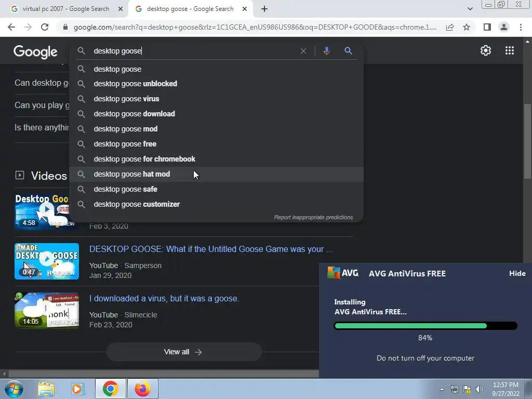The image size is (532, 399).
Task: Clear the search box with the X icon
Action: (303, 51)
